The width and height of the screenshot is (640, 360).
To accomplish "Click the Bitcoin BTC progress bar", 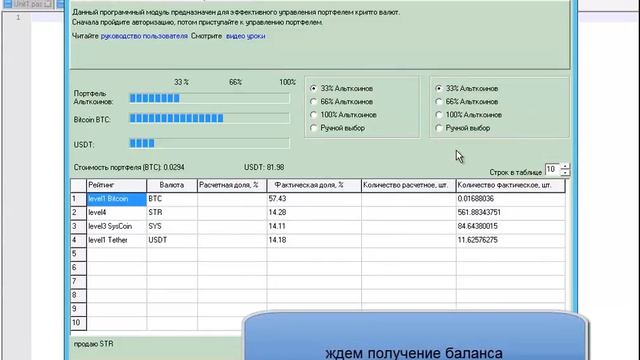I will point(209,118).
